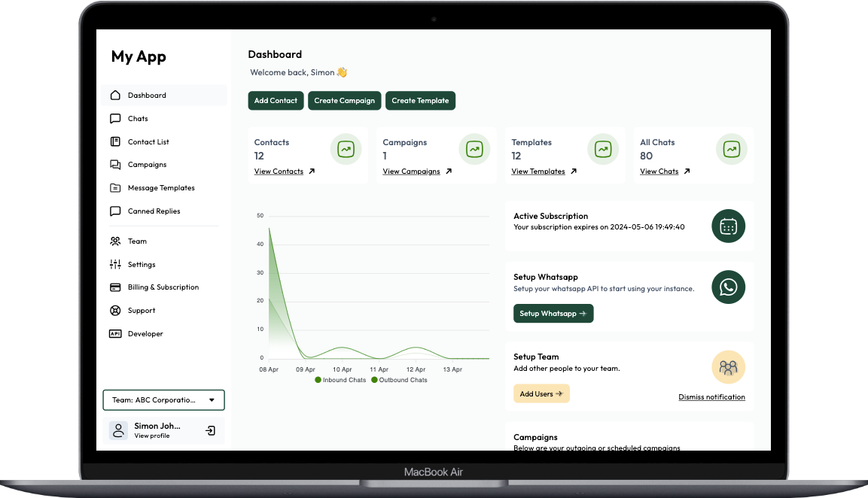Go to Billing & Subscription menu item
Image resolution: width=868 pixels, height=498 pixels.
coord(163,287)
